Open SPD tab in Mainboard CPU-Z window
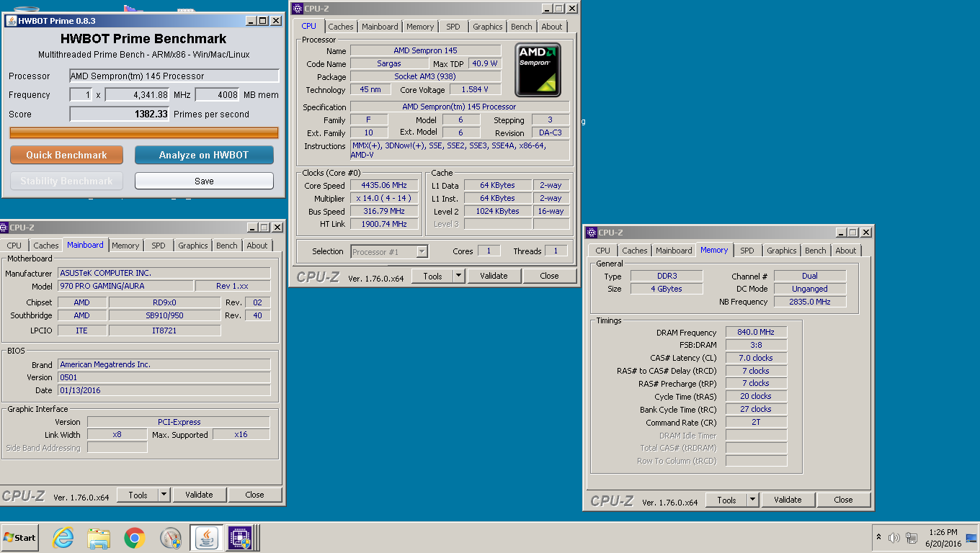980x553 pixels. pyautogui.click(x=158, y=246)
